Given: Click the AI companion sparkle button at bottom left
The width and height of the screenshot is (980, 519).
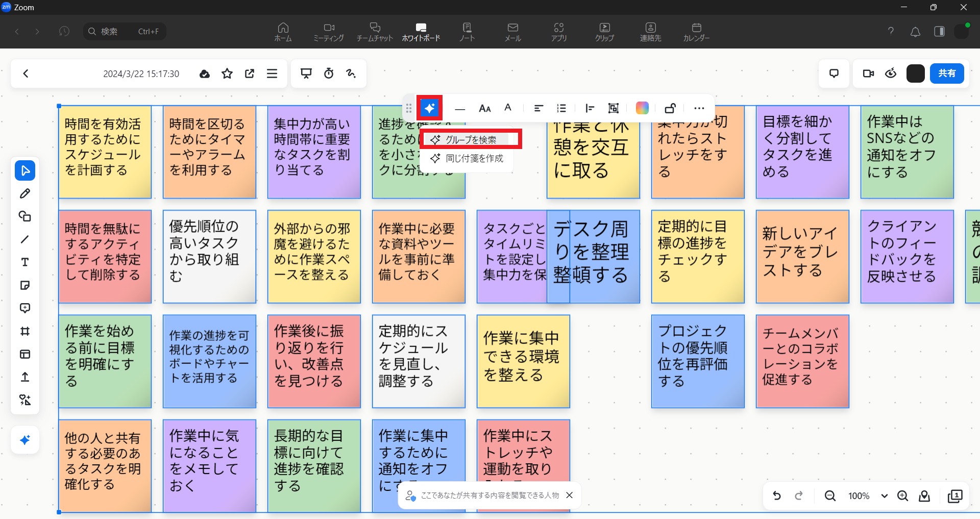Looking at the screenshot, I should pyautogui.click(x=25, y=440).
